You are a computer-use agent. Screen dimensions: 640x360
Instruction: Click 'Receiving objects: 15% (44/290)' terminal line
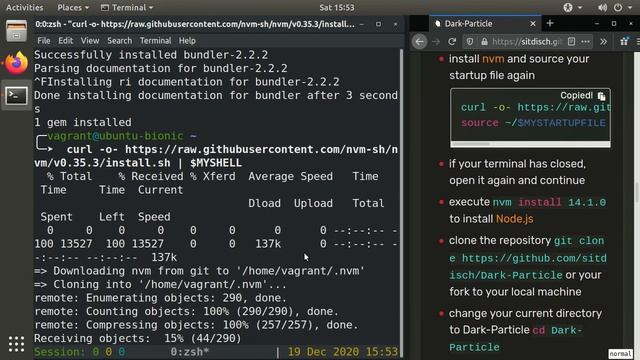coord(138,338)
